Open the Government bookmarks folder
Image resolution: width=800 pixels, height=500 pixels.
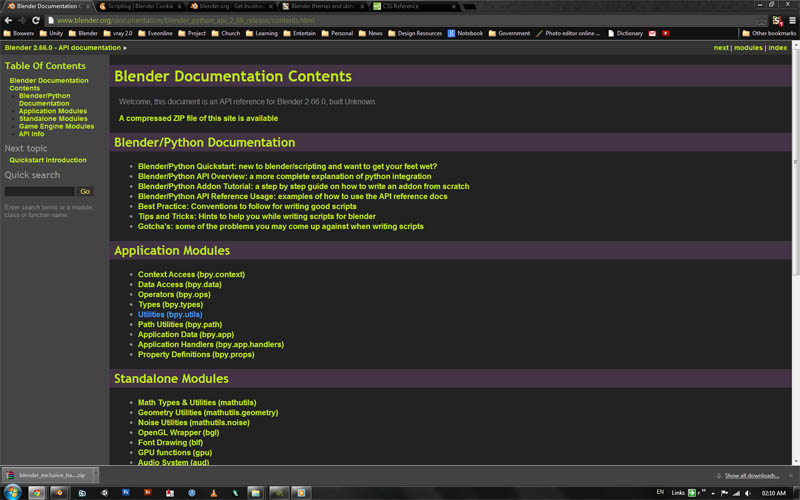(509, 33)
